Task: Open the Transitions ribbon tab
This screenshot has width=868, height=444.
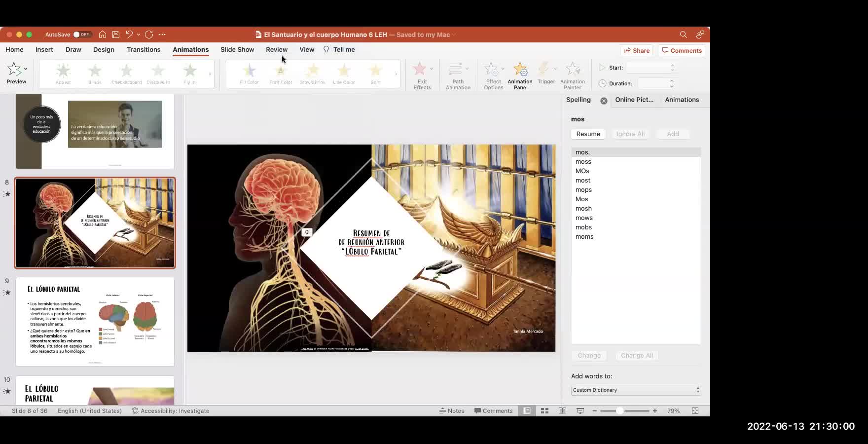Action: click(x=144, y=49)
